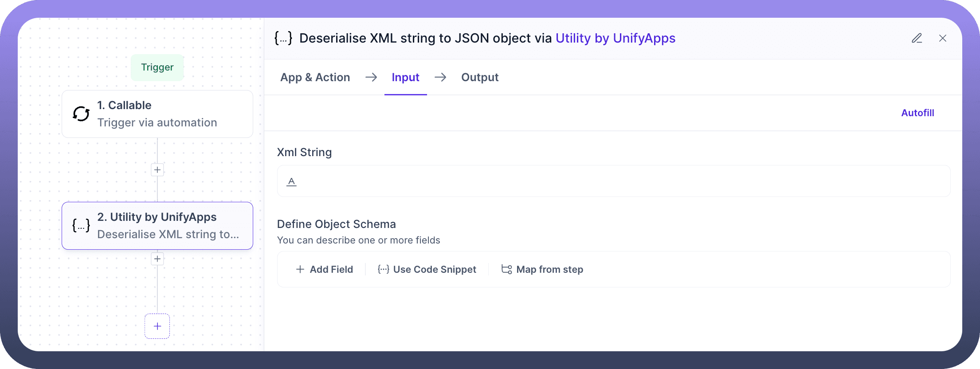Click the Utility by UnifyApps link in title
The width and height of the screenshot is (980, 369).
click(615, 39)
